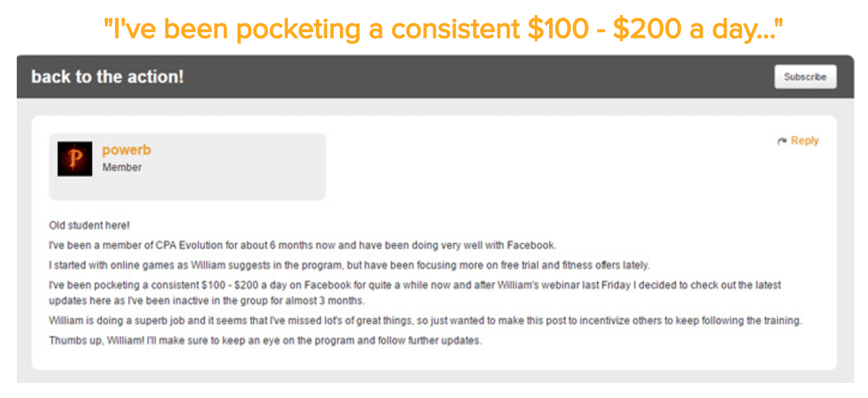The height and width of the screenshot is (398, 868).
Task: Open the powerb username profile link
Action: tap(126, 150)
